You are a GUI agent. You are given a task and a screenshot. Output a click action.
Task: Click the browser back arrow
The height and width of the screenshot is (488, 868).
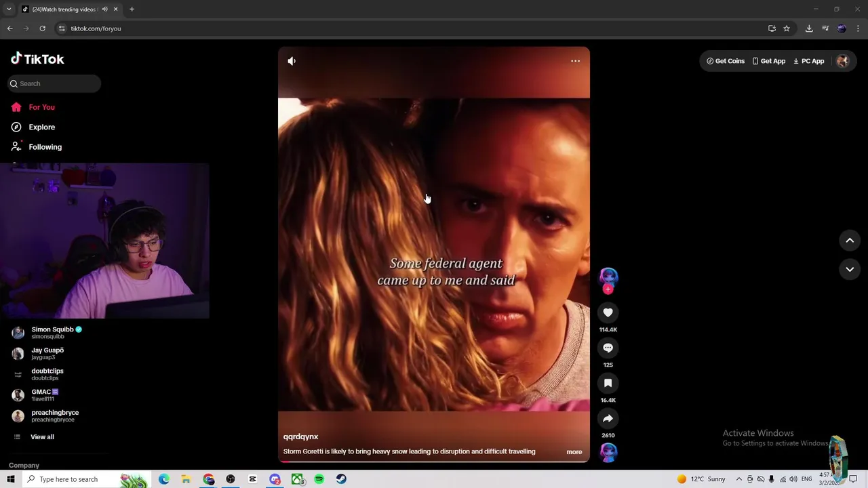pos(9,28)
